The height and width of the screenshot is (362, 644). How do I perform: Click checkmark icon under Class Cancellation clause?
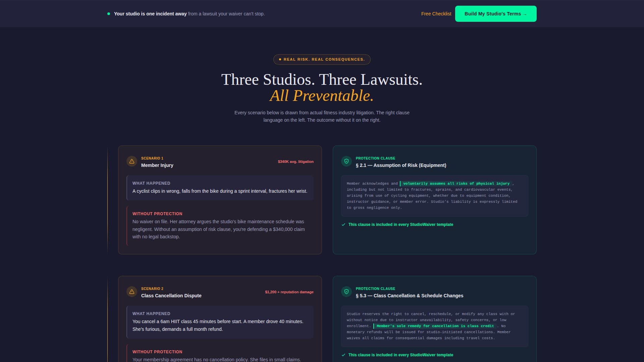coord(343,355)
